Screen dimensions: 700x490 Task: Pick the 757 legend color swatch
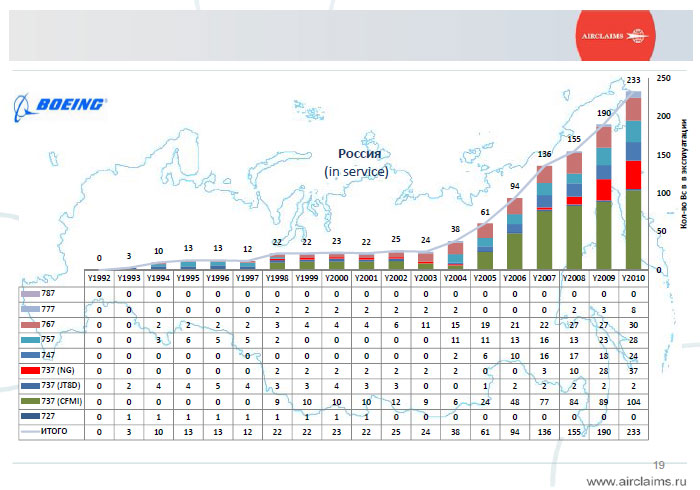pyautogui.click(x=30, y=340)
